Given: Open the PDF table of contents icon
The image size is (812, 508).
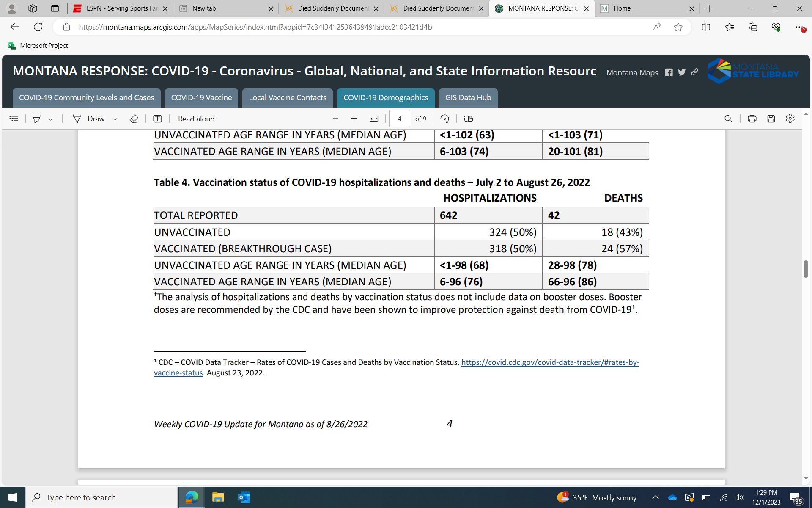Looking at the screenshot, I should [x=14, y=119].
